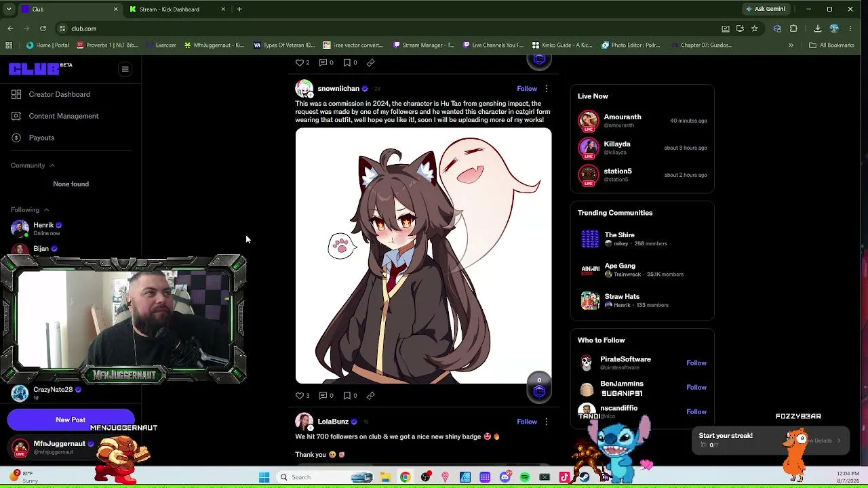The width and height of the screenshot is (868, 488).
Task: Reload the club.com page
Action: pyautogui.click(x=43, y=28)
